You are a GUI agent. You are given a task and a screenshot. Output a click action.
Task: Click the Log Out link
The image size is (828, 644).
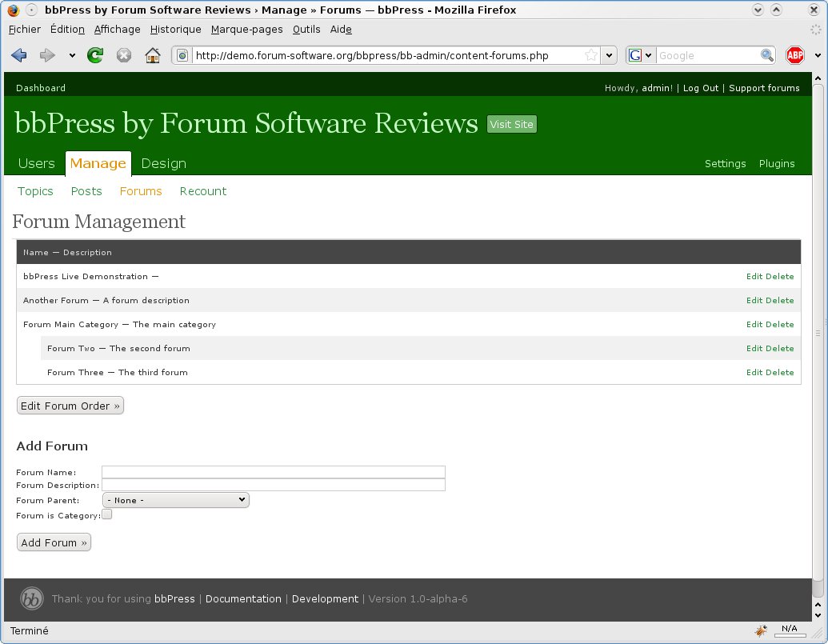701,88
